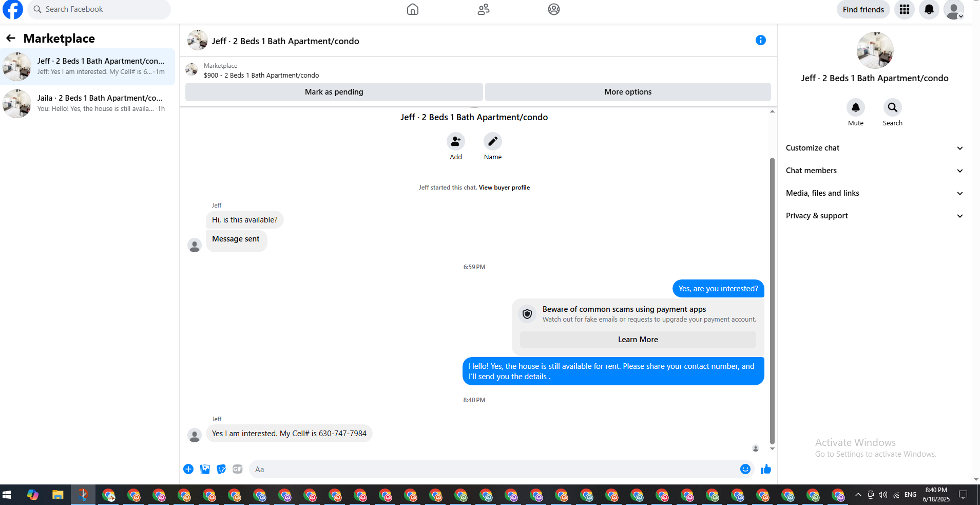Image resolution: width=980 pixels, height=505 pixels.
Task: Click the ENG language indicator
Action: click(x=910, y=495)
